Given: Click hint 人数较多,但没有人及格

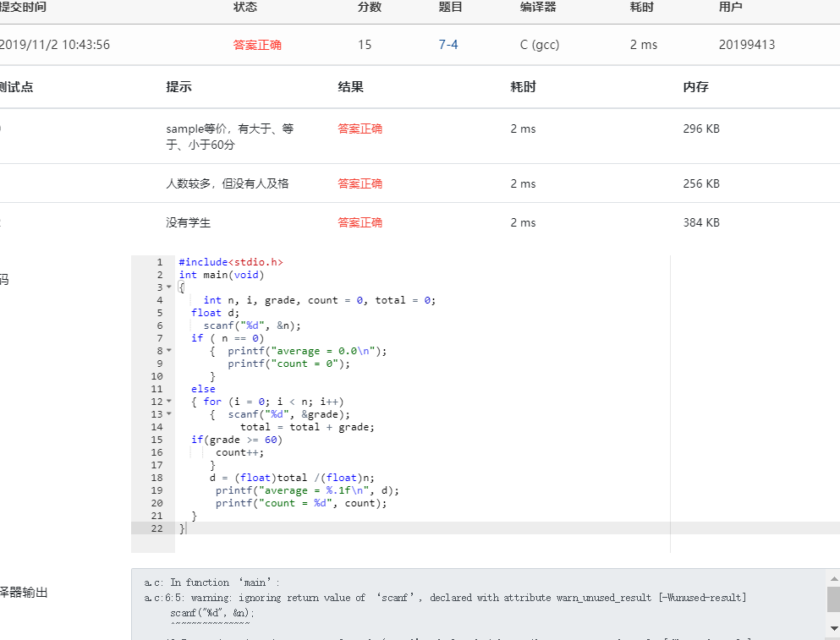Looking at the screenshot, I should (228, 183).
